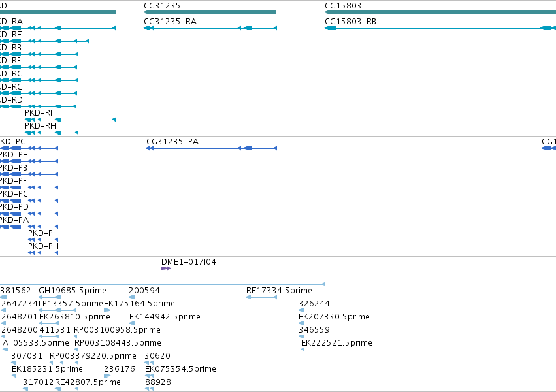Click the EK144942.5prime EST label
Viewport: 556px width, 392px height.
165,316
